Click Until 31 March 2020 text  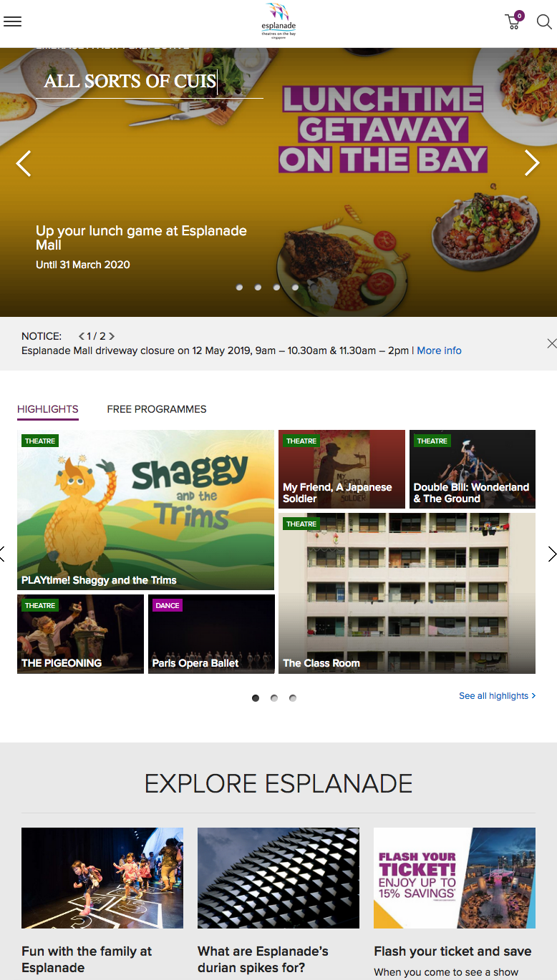[83, 265]
